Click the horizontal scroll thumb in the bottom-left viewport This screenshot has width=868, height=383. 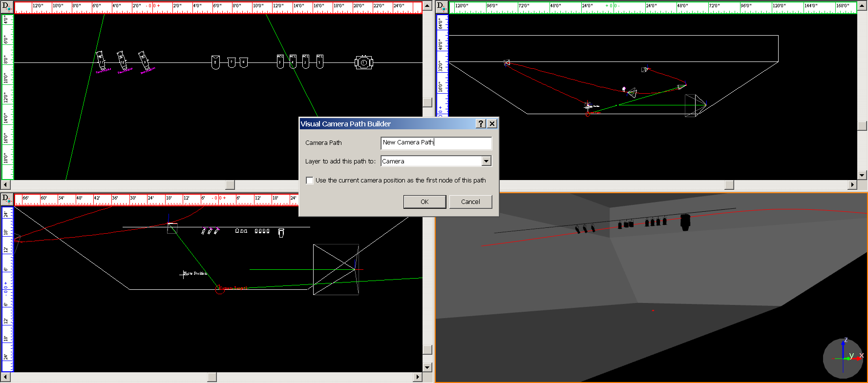click(x=212, y=377)
